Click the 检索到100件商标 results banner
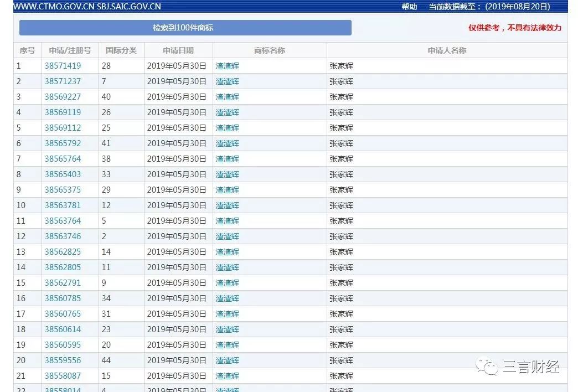Image resolution: width=578 pixels, height=392 pixels. coord(185,28)
